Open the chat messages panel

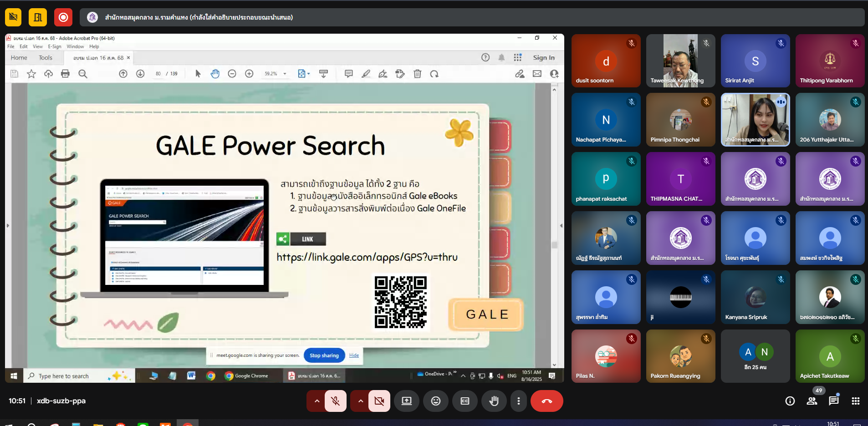click(x=834, y=401)
